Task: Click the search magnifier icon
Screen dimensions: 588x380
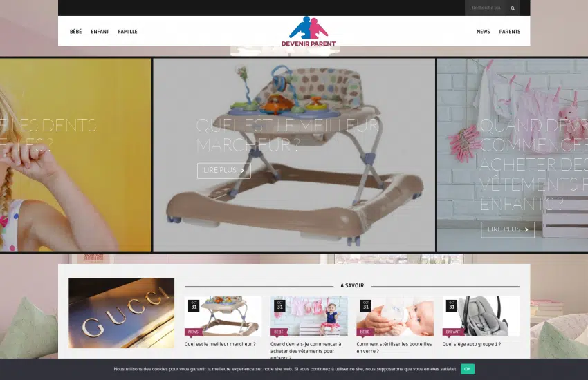Action: 513,8
